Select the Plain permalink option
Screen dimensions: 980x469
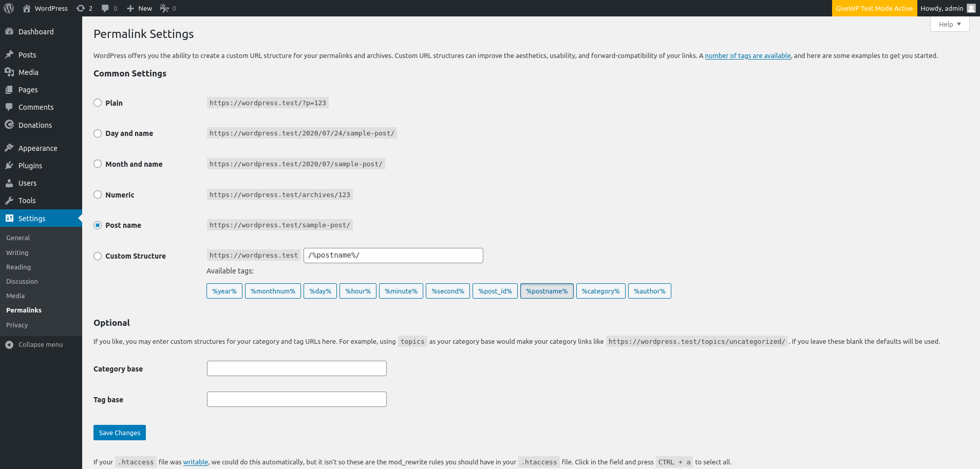(x=98, y=103)
